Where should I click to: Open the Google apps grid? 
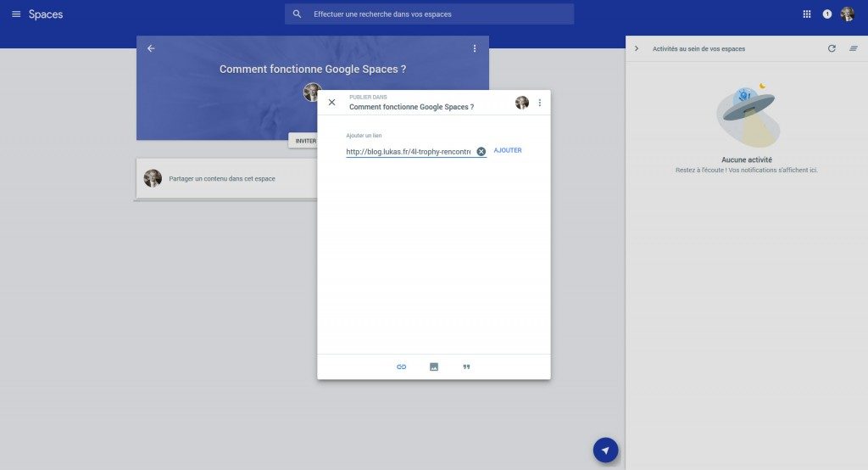[807, 14]
